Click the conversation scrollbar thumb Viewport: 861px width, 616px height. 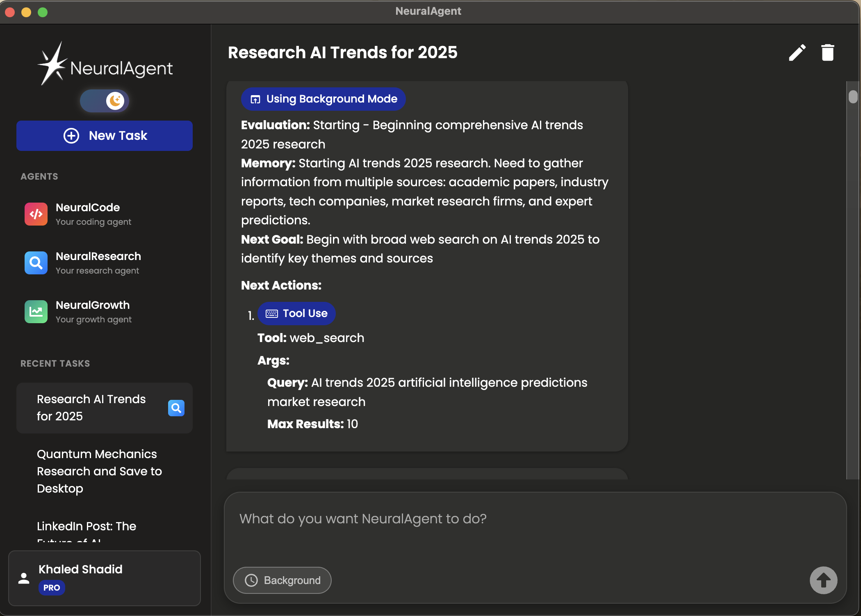click(x=853, y=97)
